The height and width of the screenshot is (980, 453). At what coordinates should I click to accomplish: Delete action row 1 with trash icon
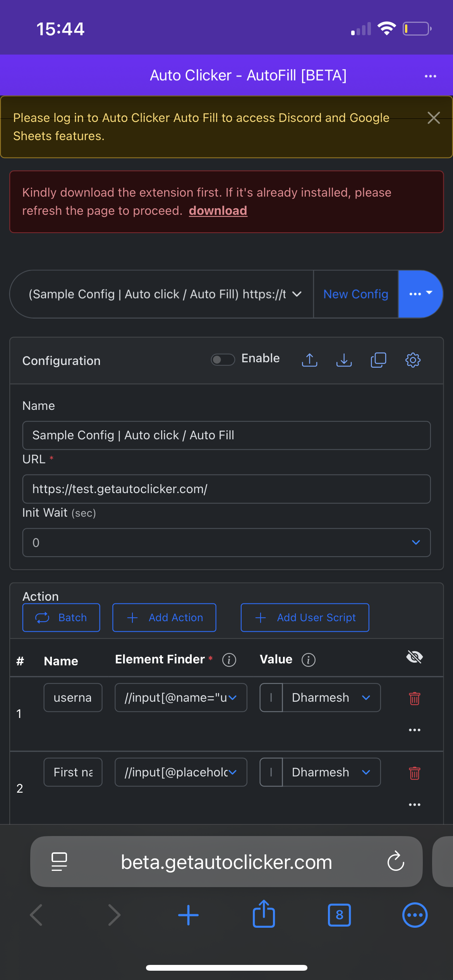point(414,698)
